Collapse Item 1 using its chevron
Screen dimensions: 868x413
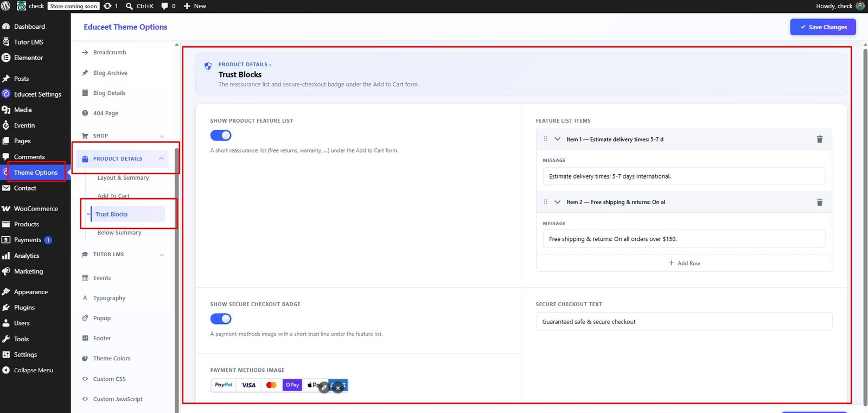point(557,139)
